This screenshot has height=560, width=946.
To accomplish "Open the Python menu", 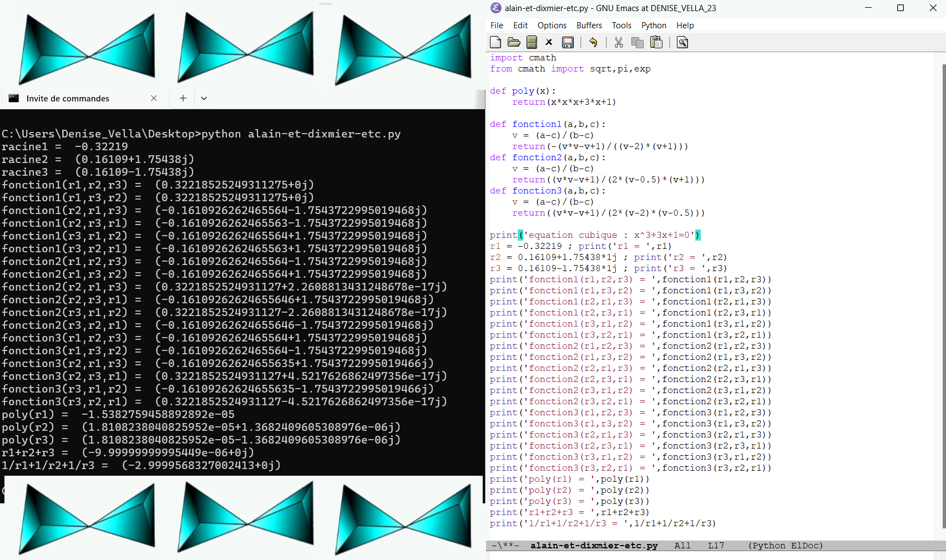I will pyautogui.click(x=654, y=26).
